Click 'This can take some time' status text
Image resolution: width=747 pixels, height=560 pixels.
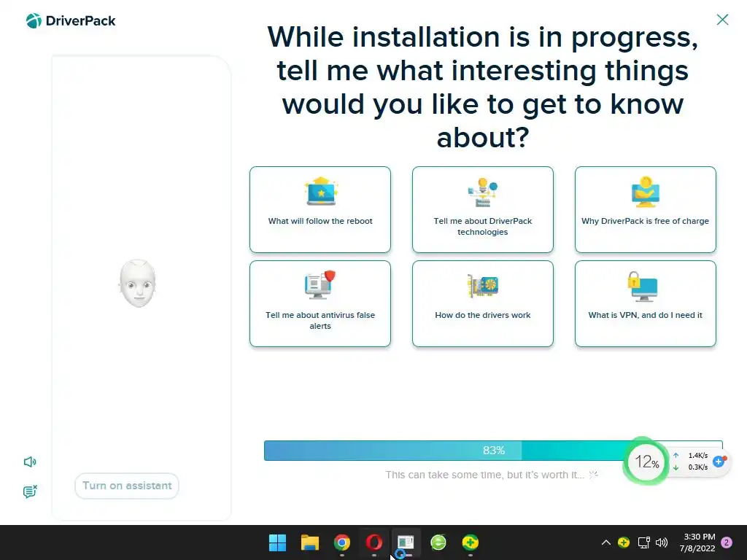[484, 475]
